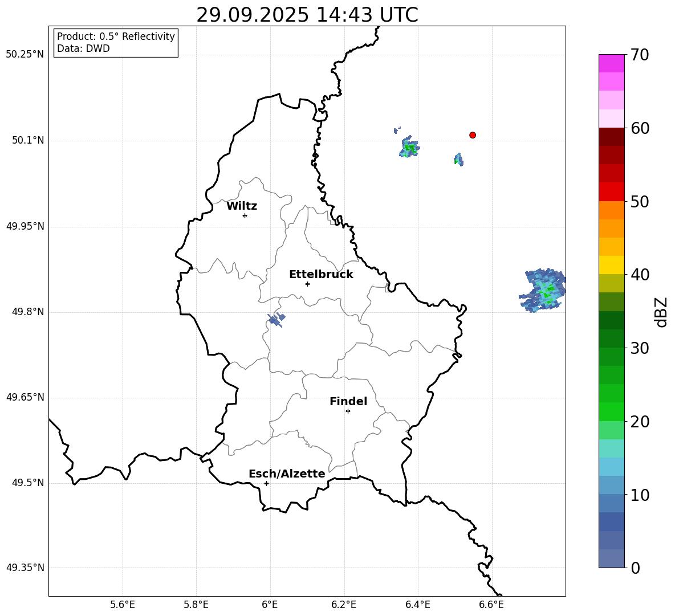Click the Esch/Alzette station cross marker
This screenshot has height=616, width=675.
click(x=266, y=483)
